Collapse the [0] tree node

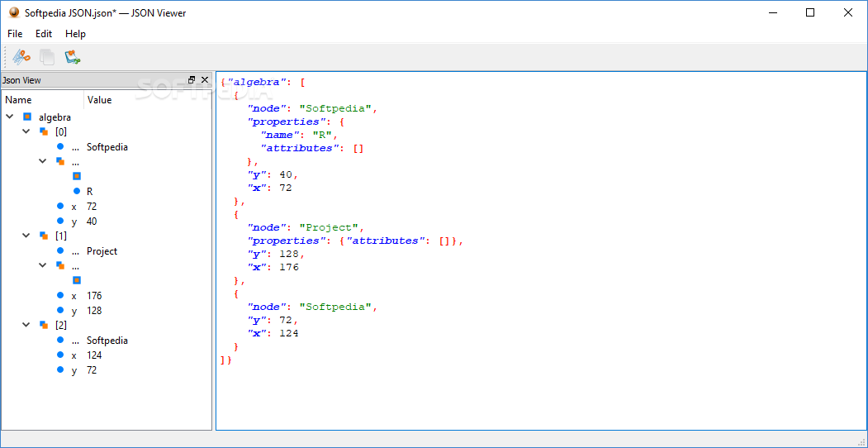[x=26, y=131]
